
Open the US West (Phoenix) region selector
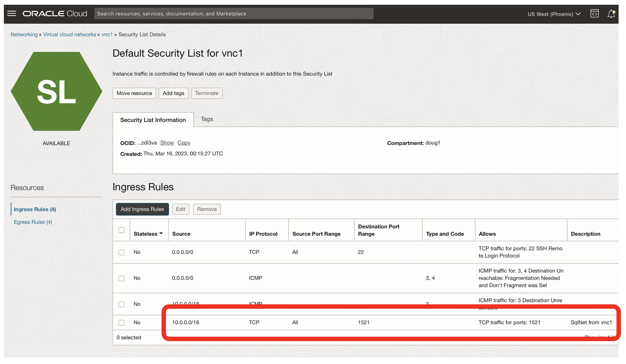(554, 14)
